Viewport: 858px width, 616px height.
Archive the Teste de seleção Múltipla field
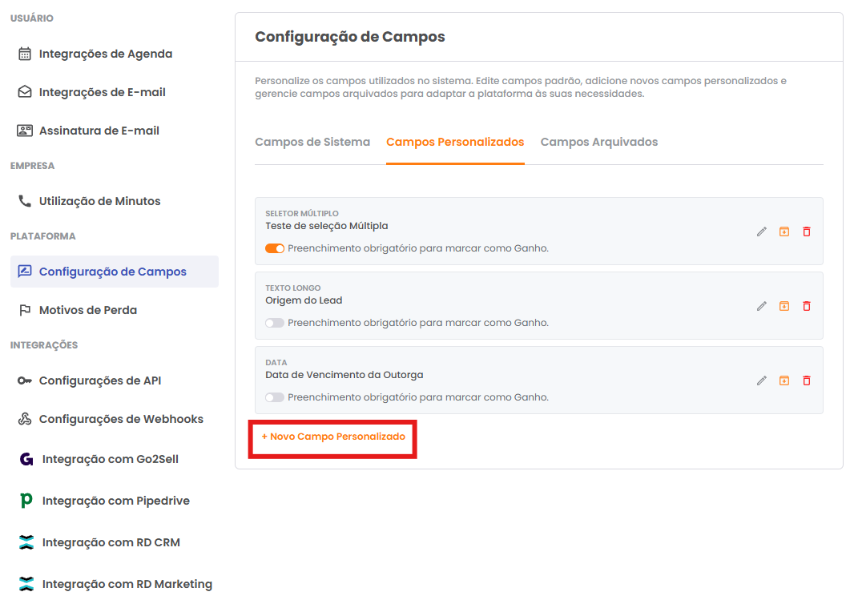coord(784,232)
